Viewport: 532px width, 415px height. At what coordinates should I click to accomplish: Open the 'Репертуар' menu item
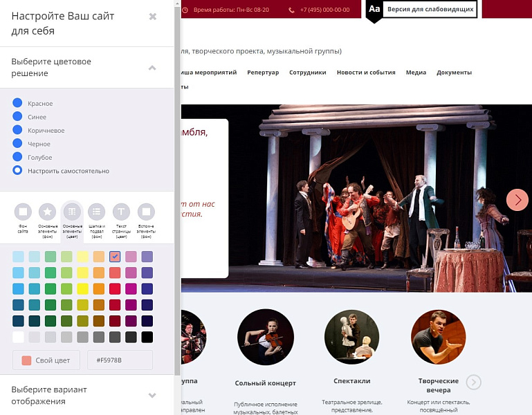263,73
